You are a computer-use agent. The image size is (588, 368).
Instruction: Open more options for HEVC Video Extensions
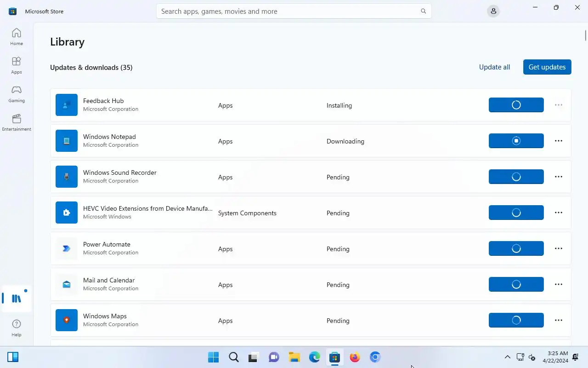[559, 213]
